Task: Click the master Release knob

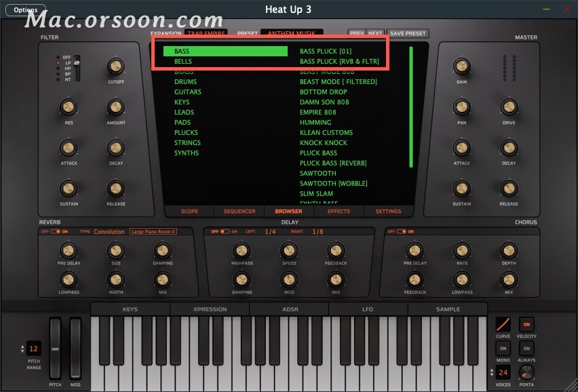Action: click(x=509, y=189)
